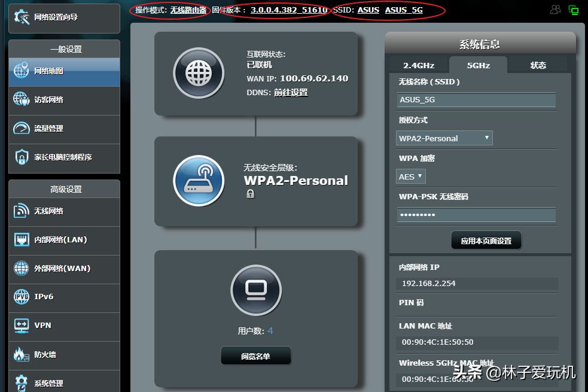This screenshot has height=392, width=588.
Task: Open the LAN settings icon
Action: click(x=22, y=239)
